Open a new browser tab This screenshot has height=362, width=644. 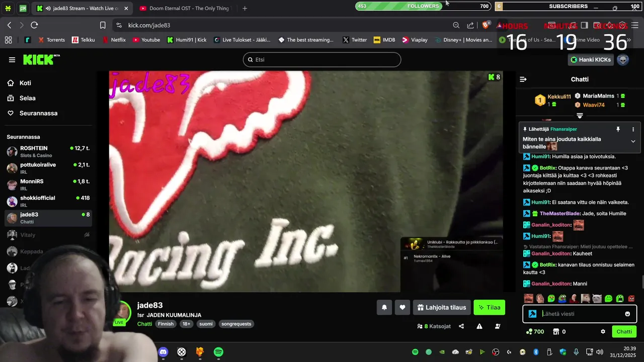point(245,8)
